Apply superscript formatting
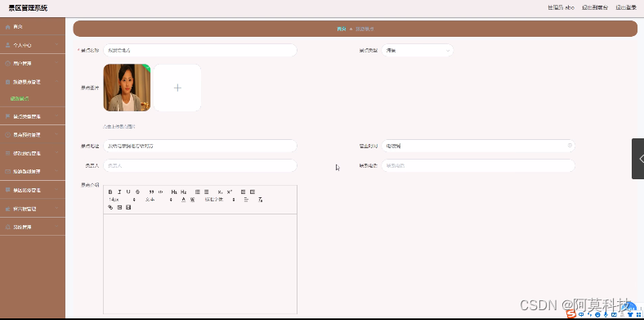Screen dimensions: 644x320 click(x=230, y=192)
